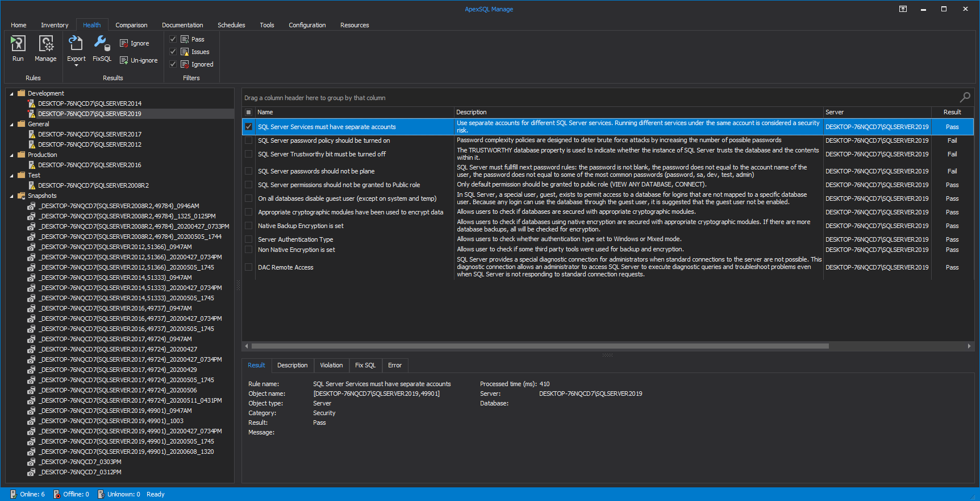Click the right arrow of the grid scrollbar
This screenshot has height=501, width=980.
tap(969, 346)
